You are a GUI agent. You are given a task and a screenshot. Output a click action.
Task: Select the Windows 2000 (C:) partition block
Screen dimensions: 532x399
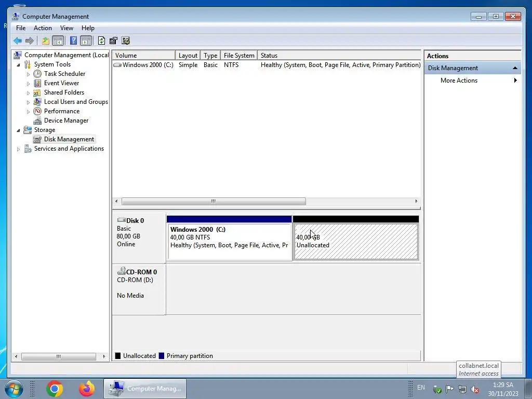[229, 238]
